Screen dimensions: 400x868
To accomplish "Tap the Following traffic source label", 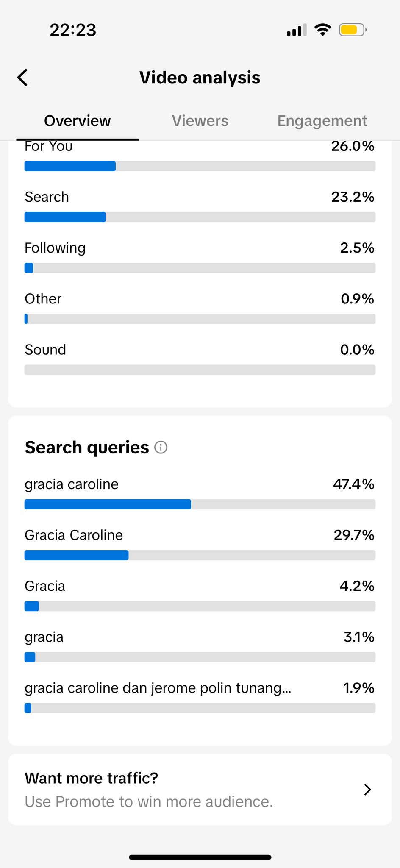I will coord(55,248).
